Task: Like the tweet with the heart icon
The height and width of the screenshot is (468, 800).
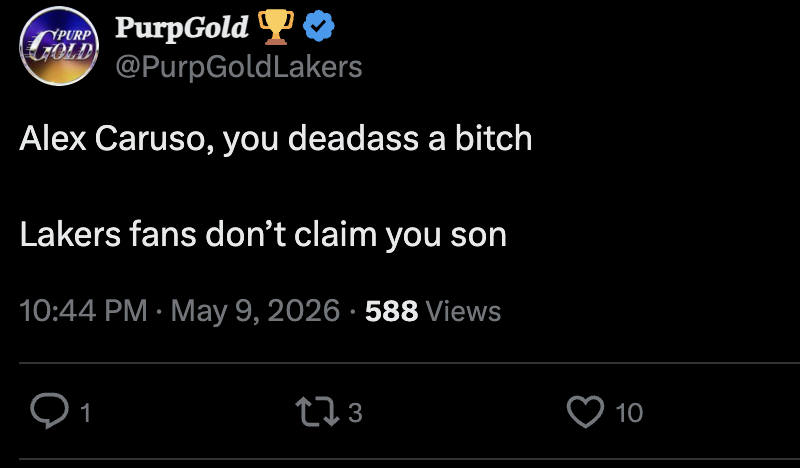Action: click(585, 411)
